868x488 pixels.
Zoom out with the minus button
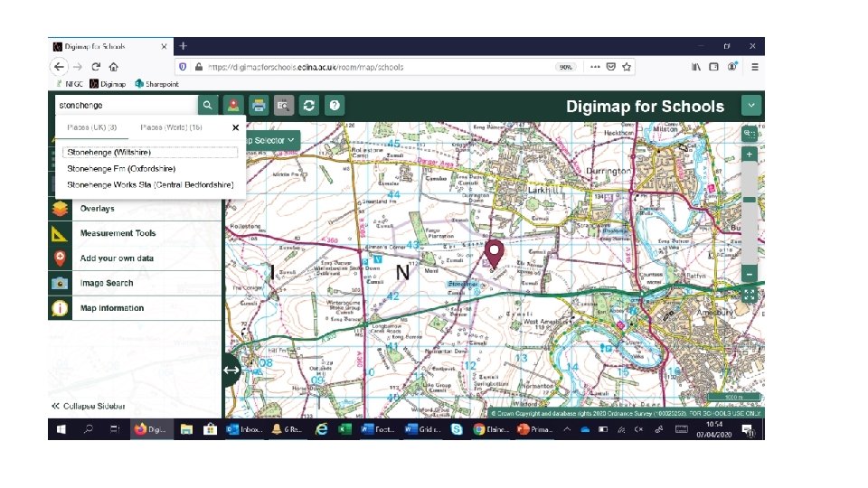click(x=749, y=274)
